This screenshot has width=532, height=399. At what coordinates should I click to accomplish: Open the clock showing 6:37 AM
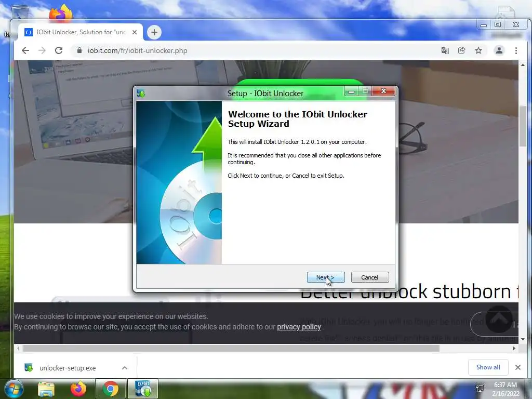coord(506,389)
